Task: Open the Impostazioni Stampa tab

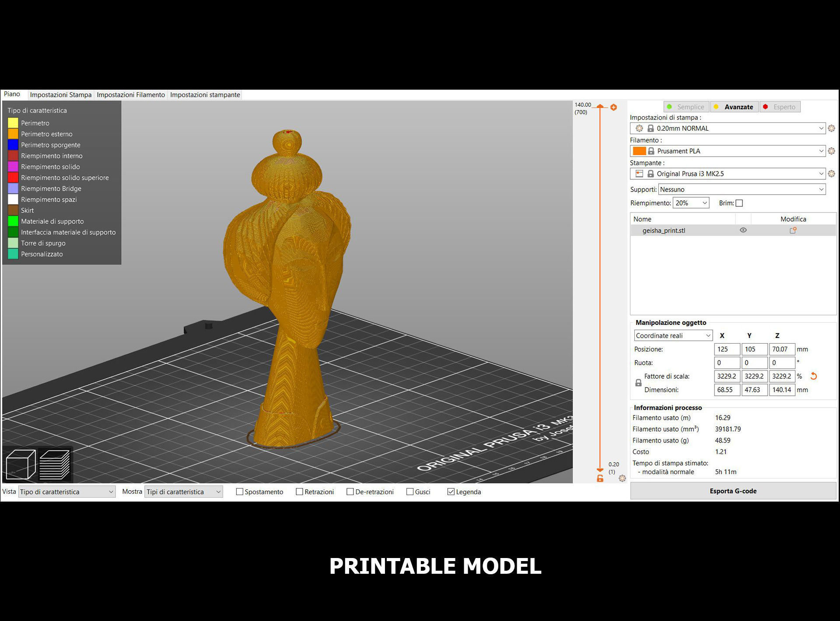Action: [x=61, y=95]
